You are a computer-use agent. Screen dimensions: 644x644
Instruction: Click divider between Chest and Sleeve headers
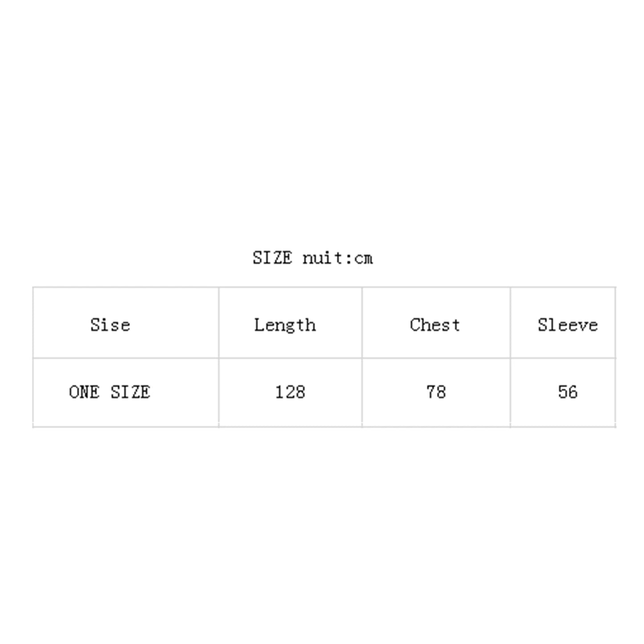click(x=510, y=323)
